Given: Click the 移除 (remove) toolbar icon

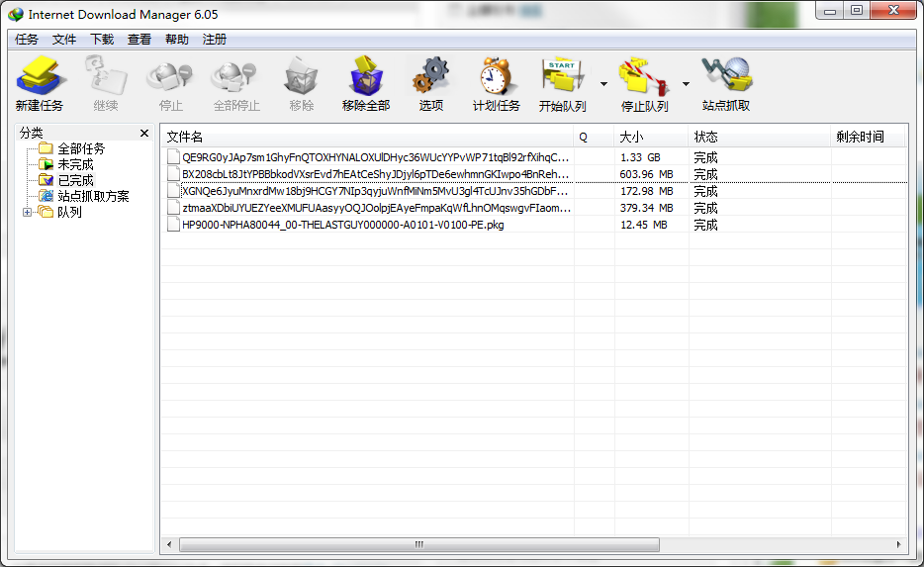Looking at the screenshot, I should (301, 75).
